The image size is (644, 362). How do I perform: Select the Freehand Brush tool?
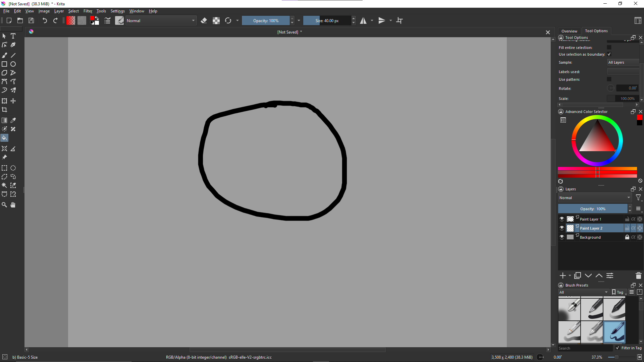tap(4, 55)
